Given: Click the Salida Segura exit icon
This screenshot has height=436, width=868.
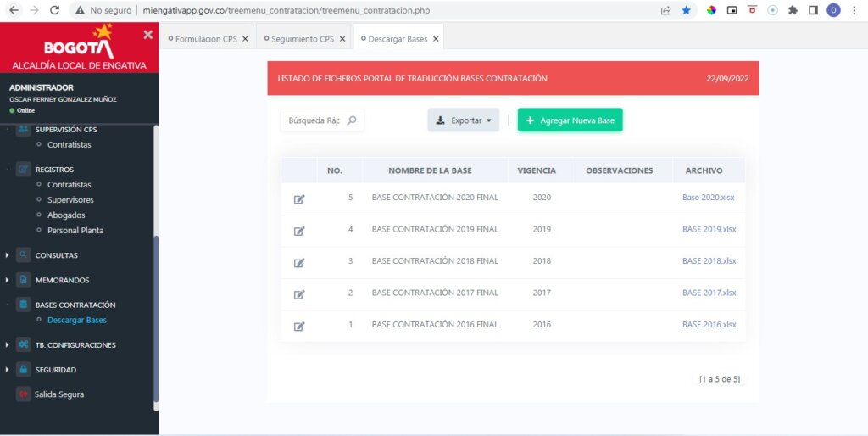Looking at the screenshot, I should (x=23, y=394).
